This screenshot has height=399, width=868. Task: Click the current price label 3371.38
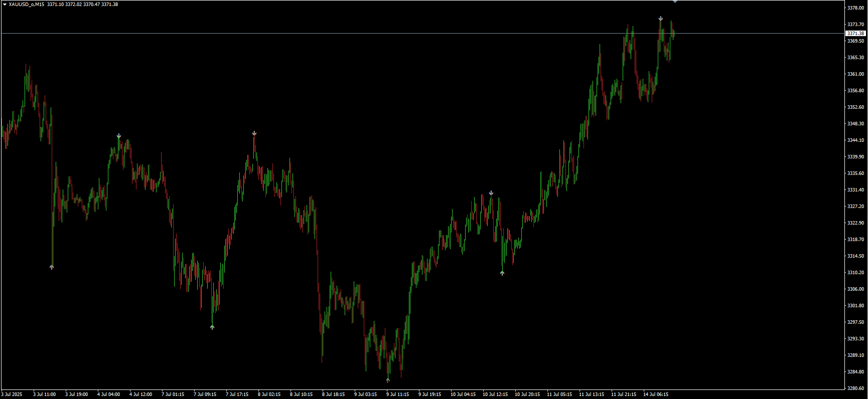click(855, 34)
